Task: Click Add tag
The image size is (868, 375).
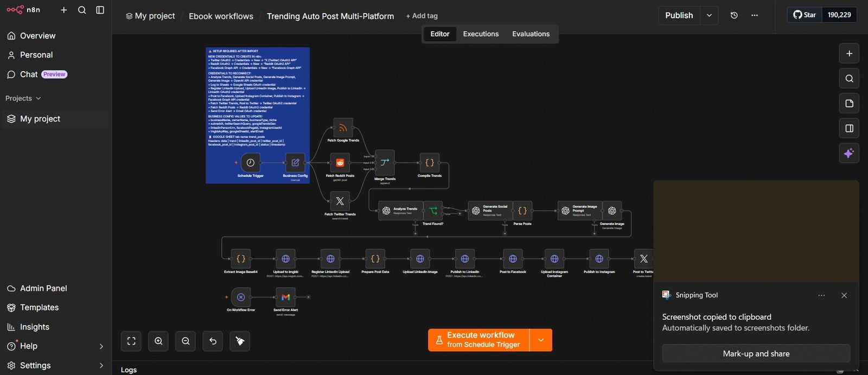Action: pos(422,16)
